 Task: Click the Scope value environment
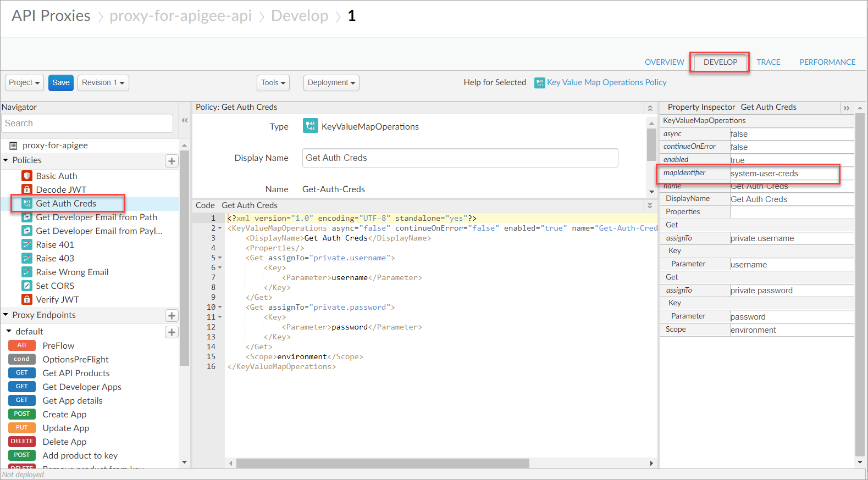pyautogui.click(x=753, y=330)
